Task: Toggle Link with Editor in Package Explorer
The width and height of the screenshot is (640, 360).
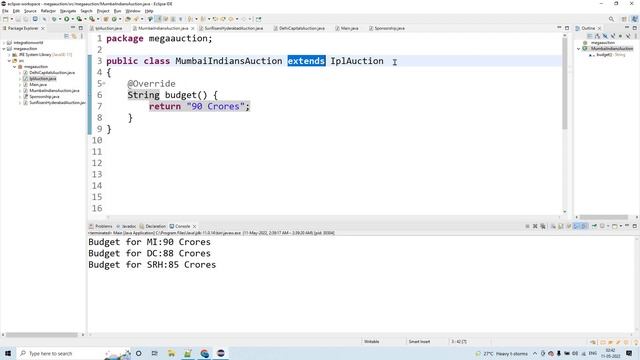Action: (74, 36)
